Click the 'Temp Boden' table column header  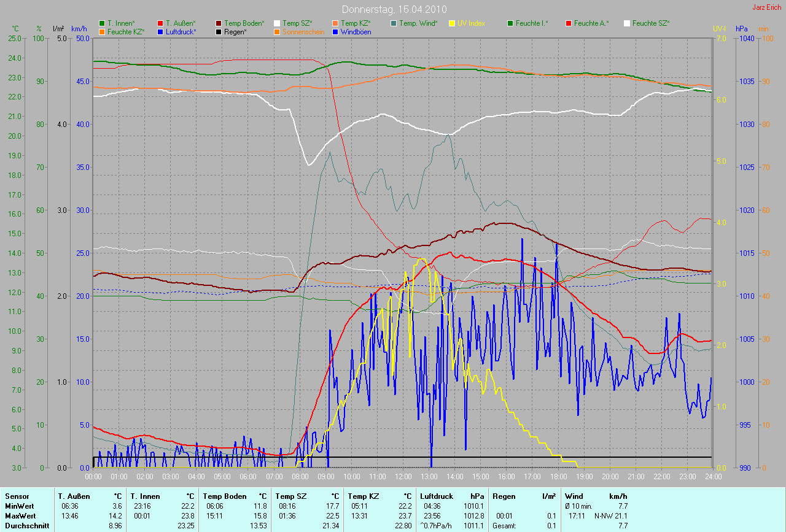(x=225, y=496)
